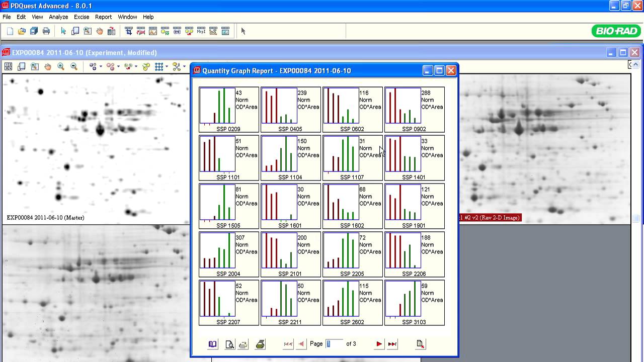644x362 pixels.
Task: Click the hand tool in experiment window toolbar
Action: 48,66
